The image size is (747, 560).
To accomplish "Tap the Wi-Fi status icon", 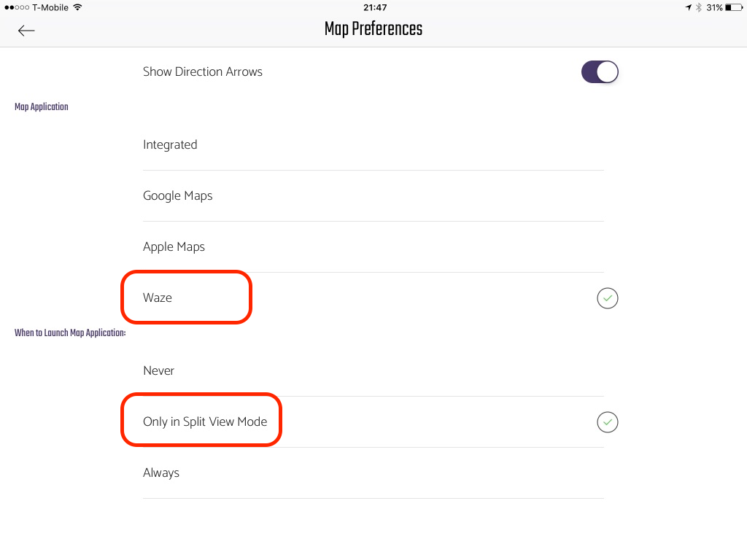I will click(x=77, y=7).
